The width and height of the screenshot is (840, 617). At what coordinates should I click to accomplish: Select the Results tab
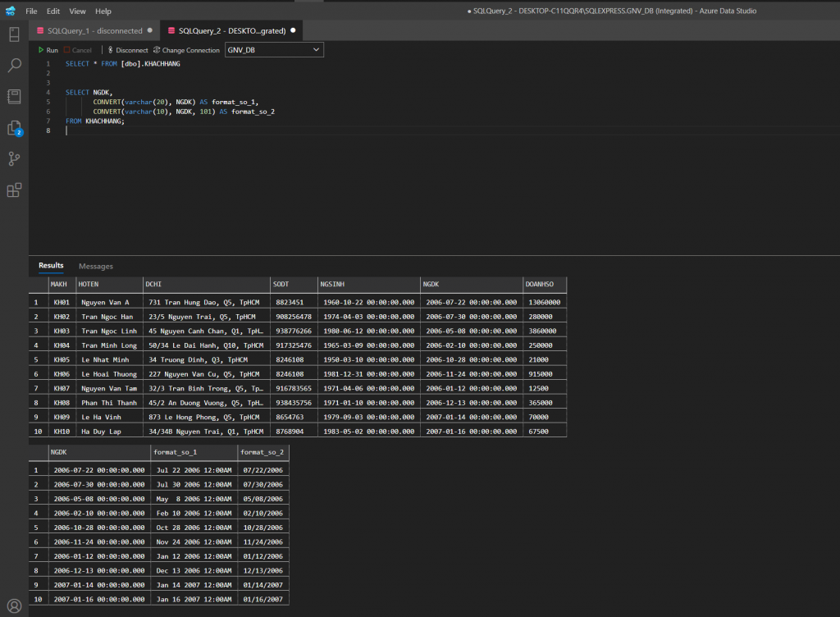point(51,266)
